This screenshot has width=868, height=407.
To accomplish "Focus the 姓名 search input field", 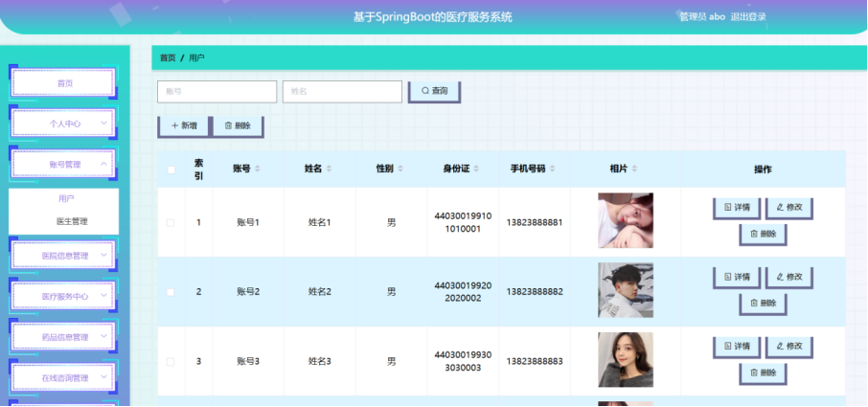I will click(x=342, y=92).
